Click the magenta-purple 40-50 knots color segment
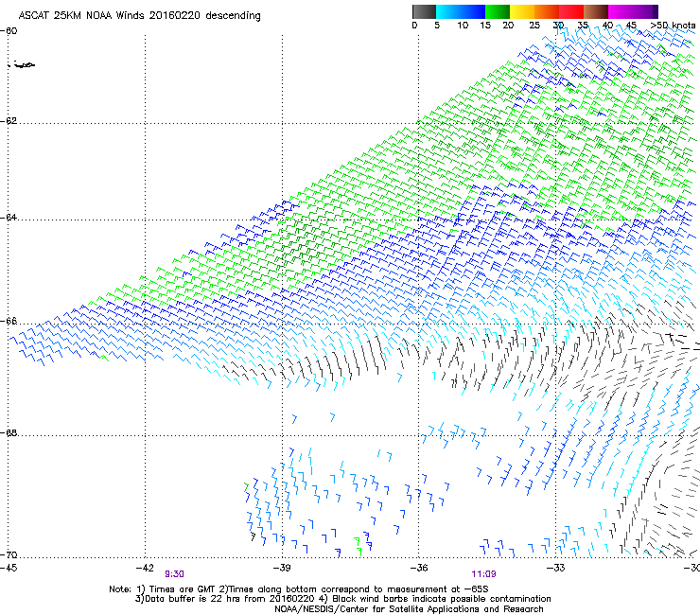This screenshot has width=700, height=615. pos(633,11)
